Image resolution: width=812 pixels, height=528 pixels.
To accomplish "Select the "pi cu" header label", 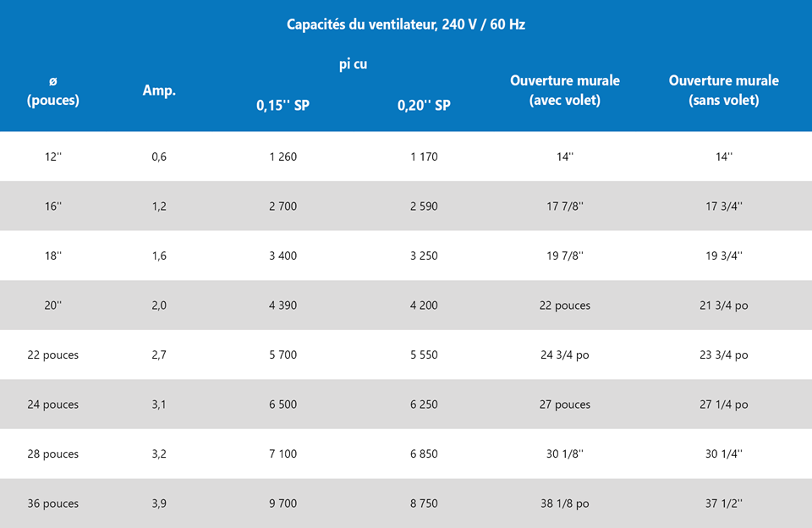I will [353, 64].
